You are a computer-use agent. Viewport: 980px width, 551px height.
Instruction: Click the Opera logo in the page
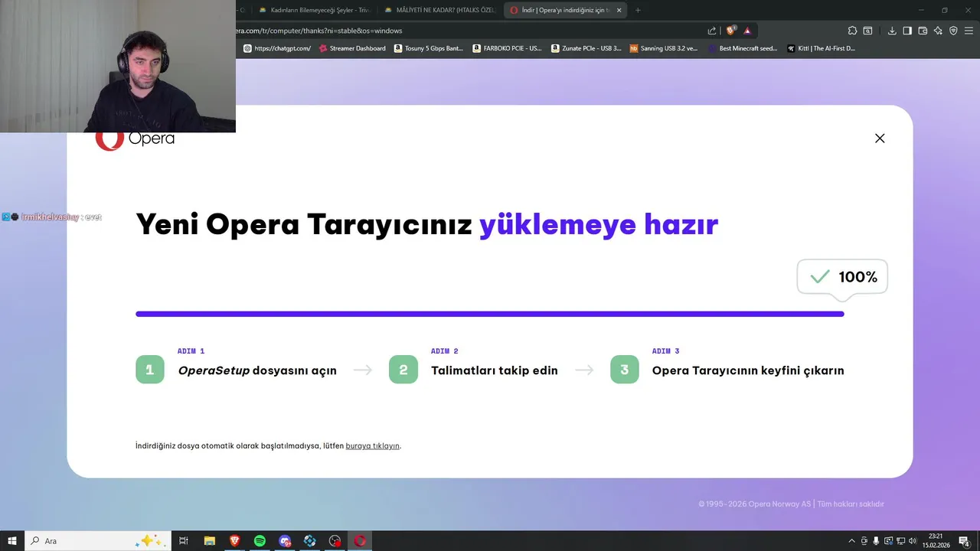coord(136,139)
